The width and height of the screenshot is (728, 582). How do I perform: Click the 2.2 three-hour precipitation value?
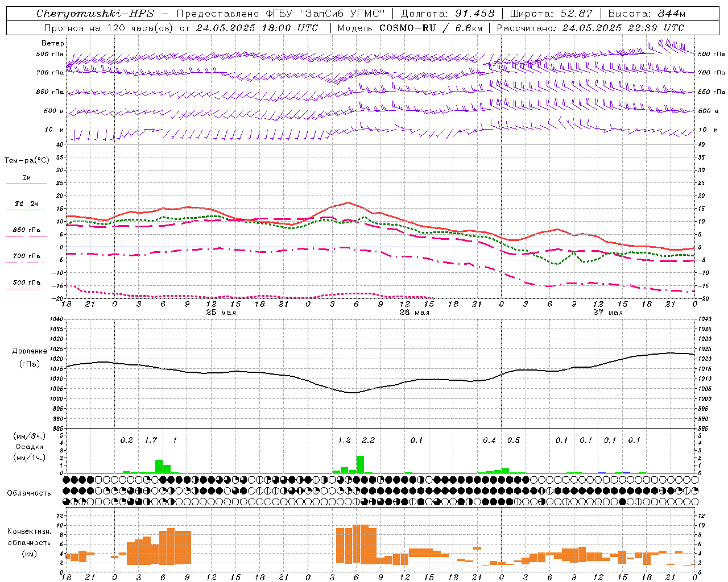pos(369,440)
